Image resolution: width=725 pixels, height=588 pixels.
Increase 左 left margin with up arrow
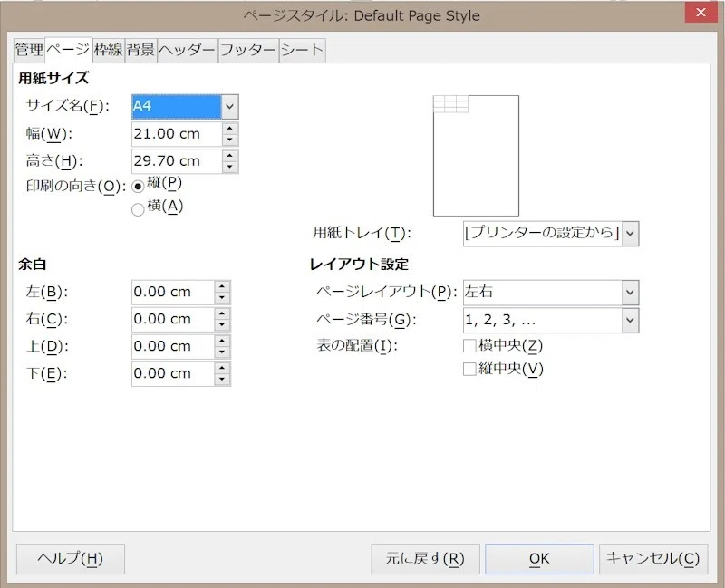tap(222, 286)
